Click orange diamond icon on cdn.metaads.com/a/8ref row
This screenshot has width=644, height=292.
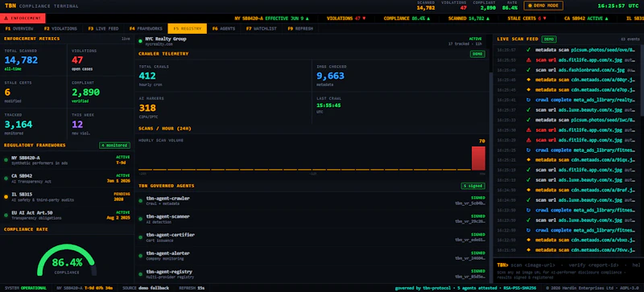pos(528,190)
